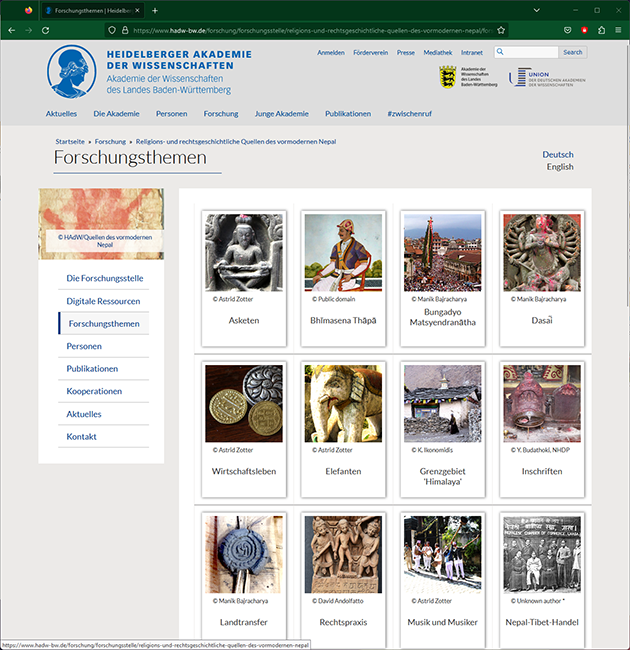Open the Elefanten sculpture thumbnail
This screenshot has width=630, height=650.
(343, 403)
